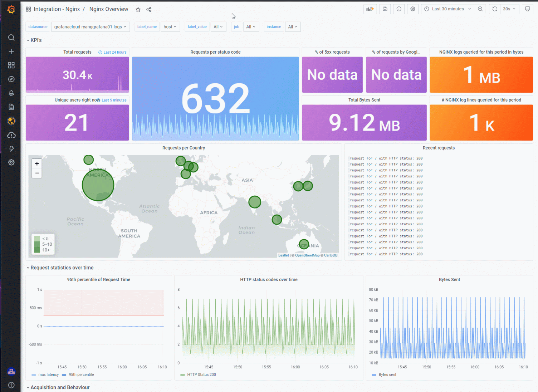Open dashboard settings gear in top toolbar

[x=413, y=9]
